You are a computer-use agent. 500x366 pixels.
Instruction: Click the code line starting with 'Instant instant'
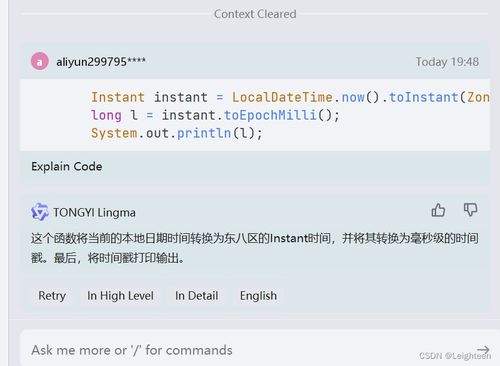(290, 97)
